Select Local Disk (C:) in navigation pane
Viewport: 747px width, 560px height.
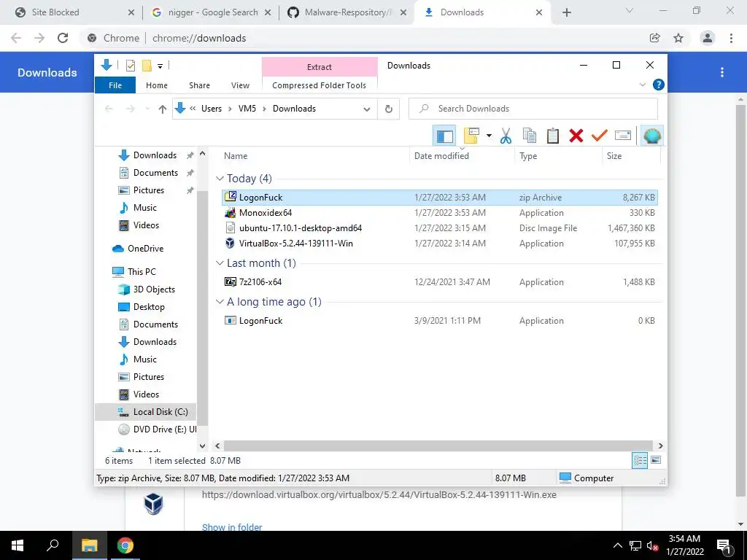146,412
